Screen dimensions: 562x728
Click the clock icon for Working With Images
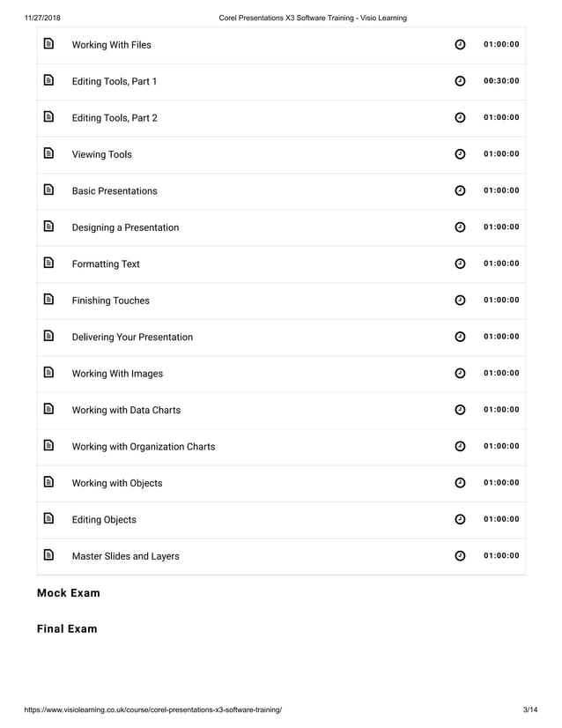pos(460,374)
